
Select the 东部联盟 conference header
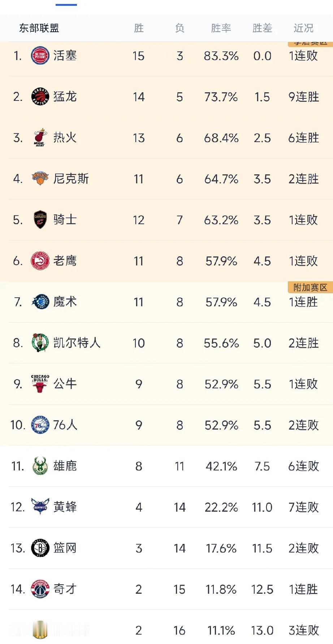[x=39, y=28]
